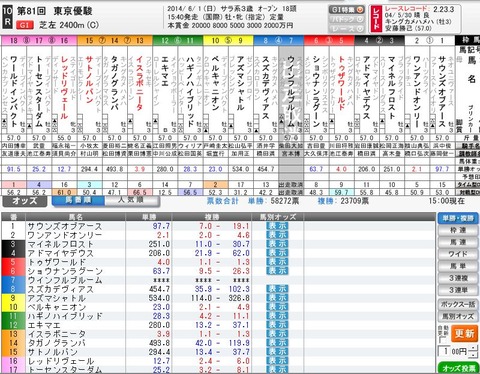Click 表示 for サトノルパン
Viewport: 480px width, 374px height.
click(x=277, y=352)
